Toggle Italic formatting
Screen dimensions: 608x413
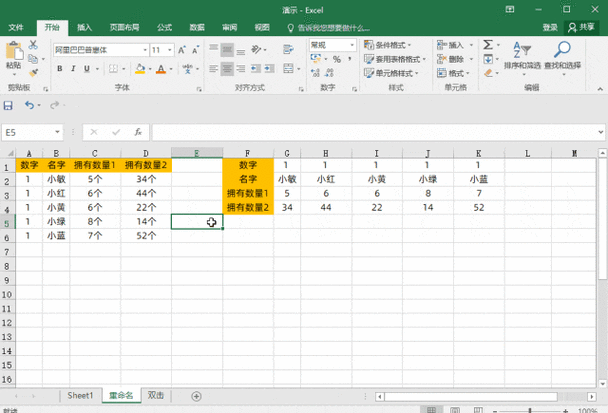coord(73,69)
